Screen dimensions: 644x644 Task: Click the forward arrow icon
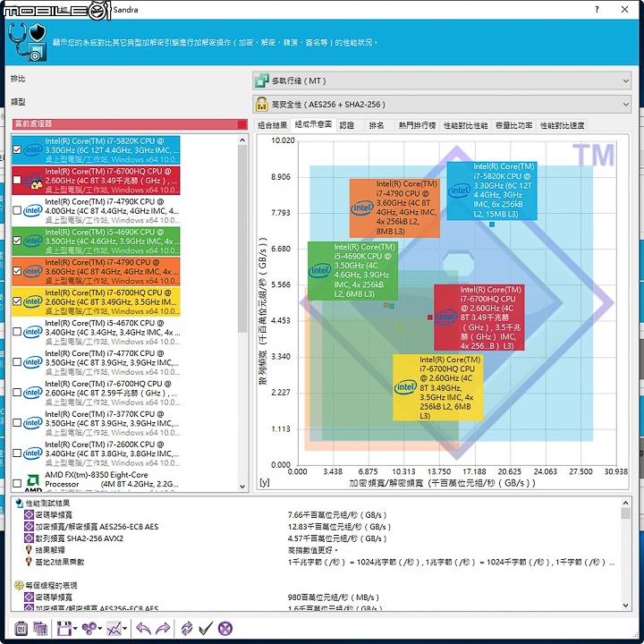click(163, 629)
